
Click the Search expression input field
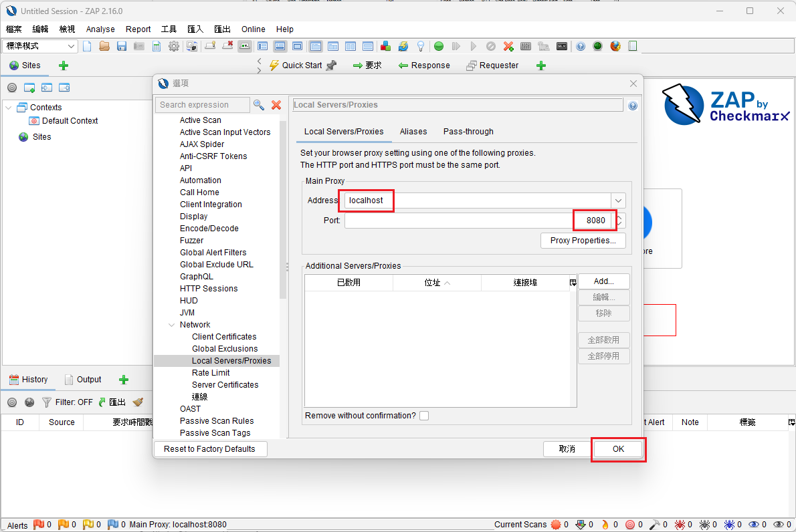pyautogui.click(x=202, y=105)
